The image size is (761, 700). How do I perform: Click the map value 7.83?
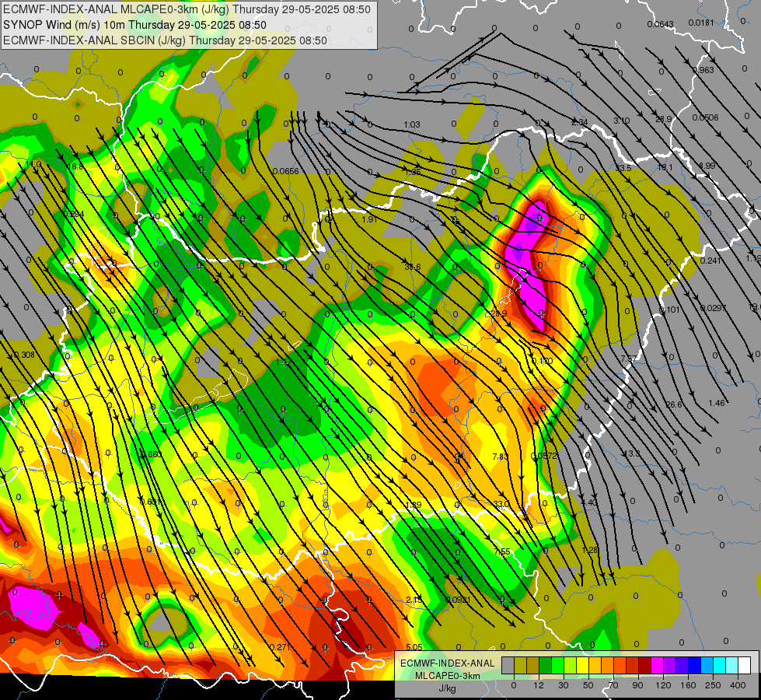point(500,457)
